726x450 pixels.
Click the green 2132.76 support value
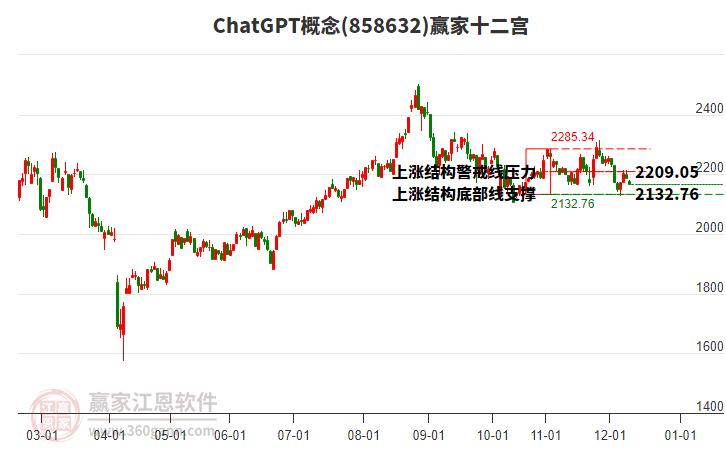(572, 204)
